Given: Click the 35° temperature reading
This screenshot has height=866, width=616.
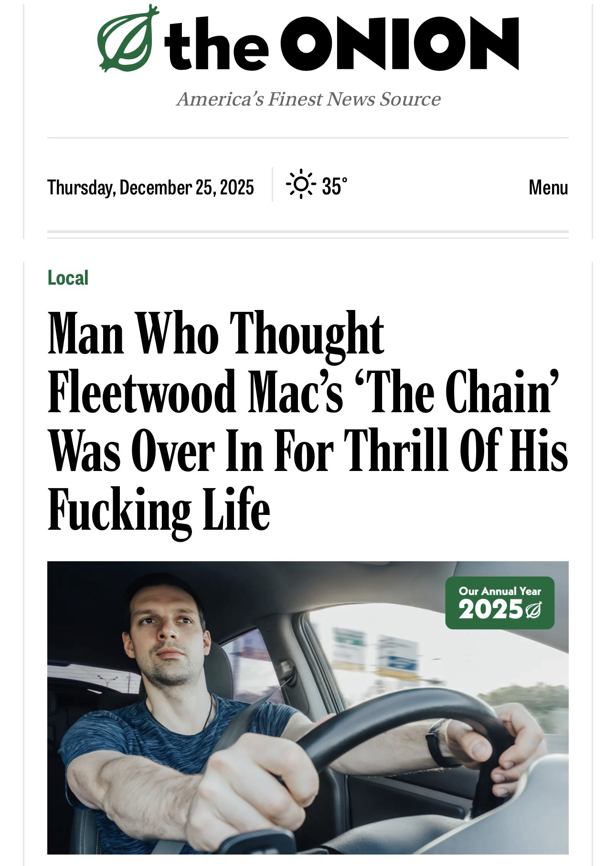Looking at the screenshot, I should click(x=334, y=186).
